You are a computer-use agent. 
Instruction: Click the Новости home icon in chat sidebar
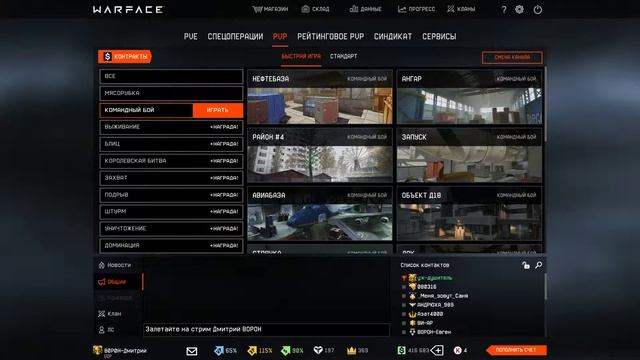point(102,265)
